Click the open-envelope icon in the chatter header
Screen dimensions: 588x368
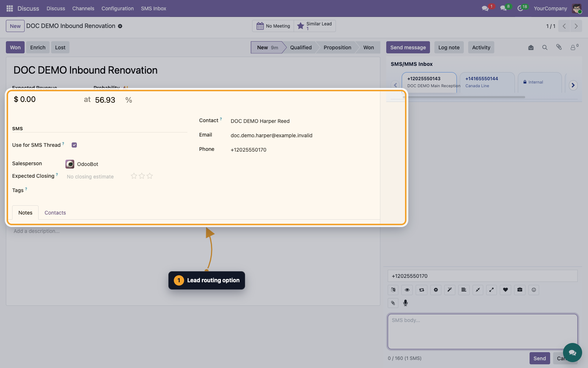click(531, 47)
